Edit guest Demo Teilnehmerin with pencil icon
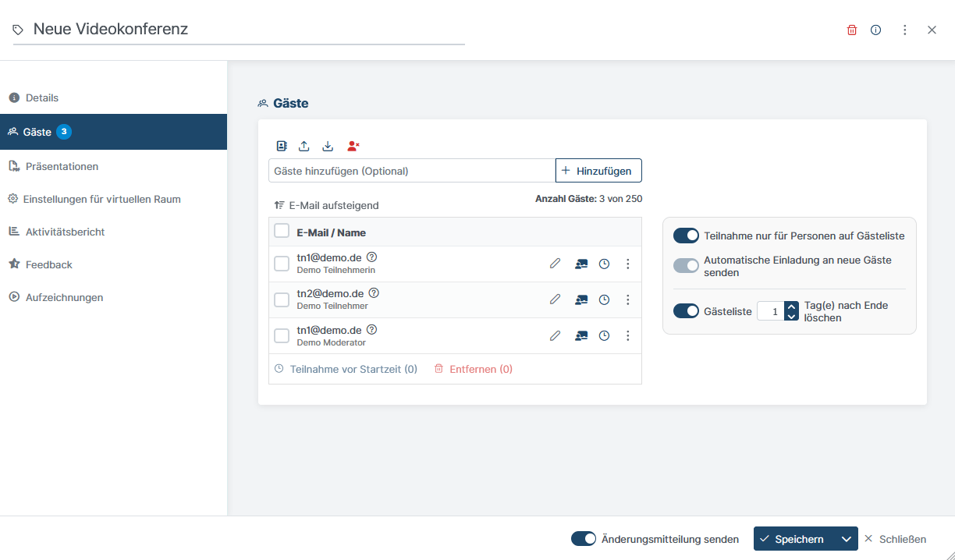Image resolution: width=955 pixels, height=560 pixels. tap(555, 264)
